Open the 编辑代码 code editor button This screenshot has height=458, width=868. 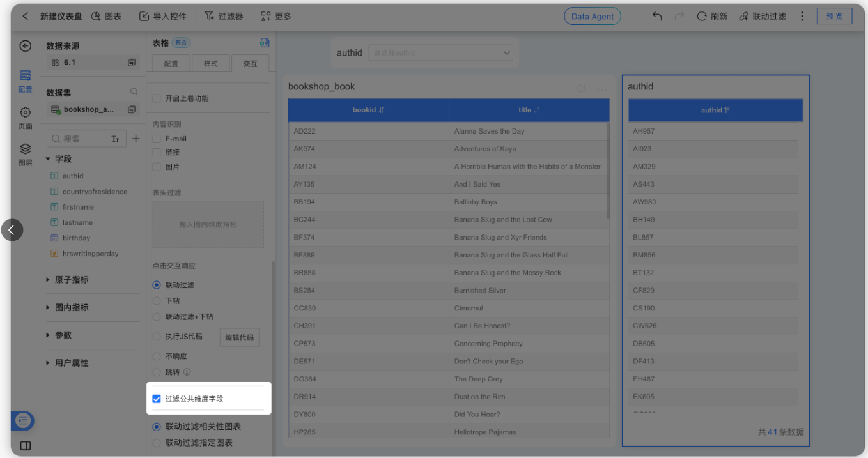click(239, 337)
